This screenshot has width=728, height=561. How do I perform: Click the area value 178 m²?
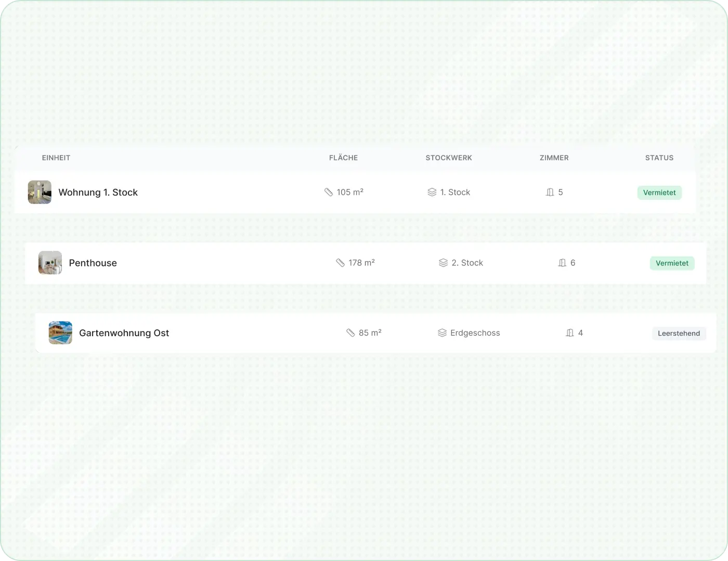[x=362, y=263]
